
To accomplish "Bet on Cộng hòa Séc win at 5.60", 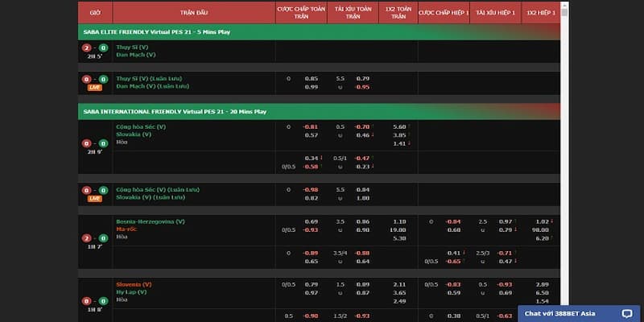I will click(x=398, y=126).
